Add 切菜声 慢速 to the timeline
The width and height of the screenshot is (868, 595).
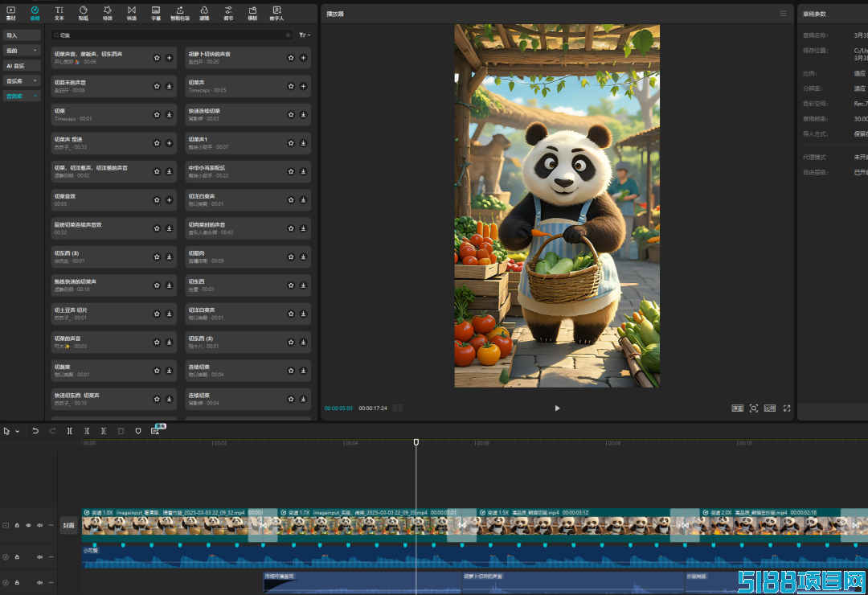click(x=170, y=143)
